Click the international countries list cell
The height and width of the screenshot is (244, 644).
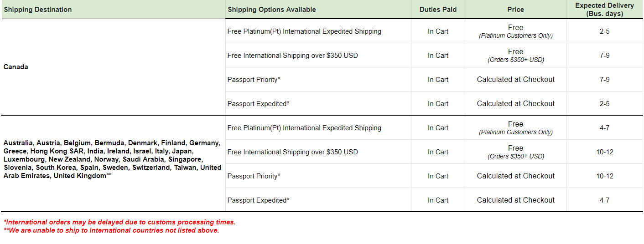(x=113, y=159)
